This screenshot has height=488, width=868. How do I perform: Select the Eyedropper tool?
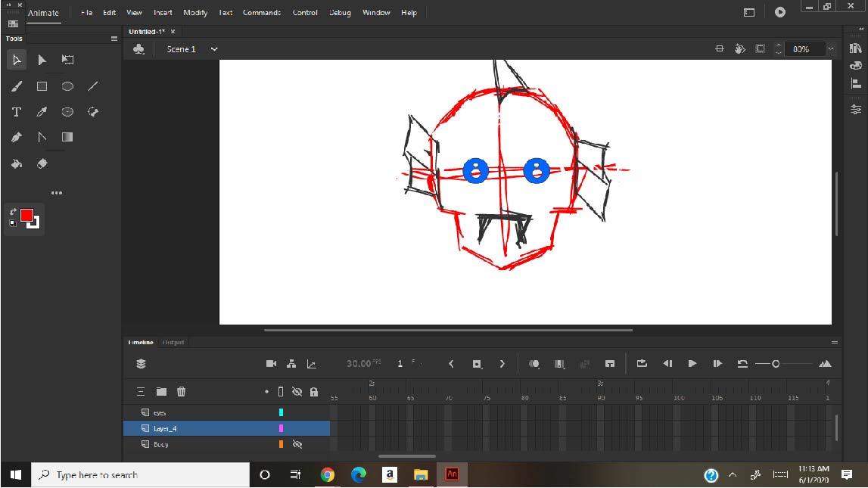[x=42, y=112]
